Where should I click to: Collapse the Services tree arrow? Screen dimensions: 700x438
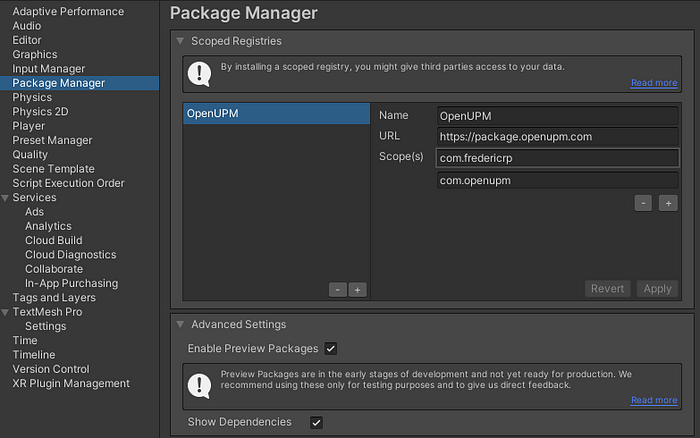[x=5, y=198]
